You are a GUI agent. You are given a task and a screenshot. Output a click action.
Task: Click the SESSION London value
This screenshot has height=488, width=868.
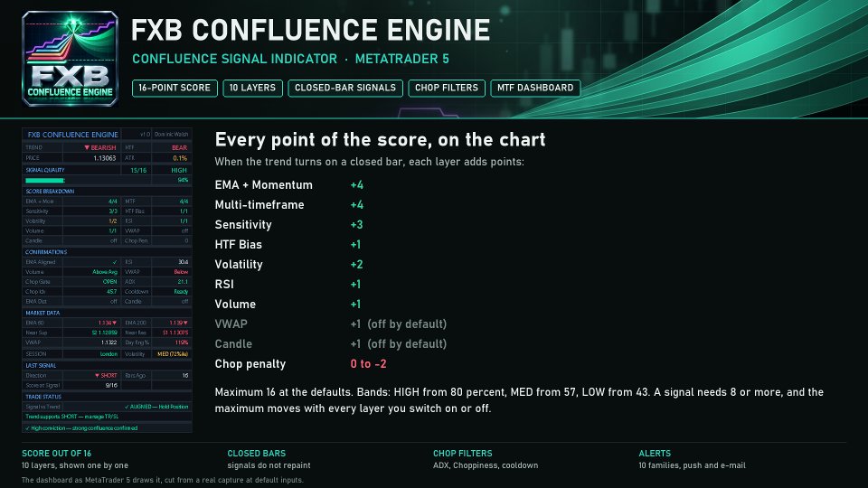pyautogui.click(x=108, y=354)
